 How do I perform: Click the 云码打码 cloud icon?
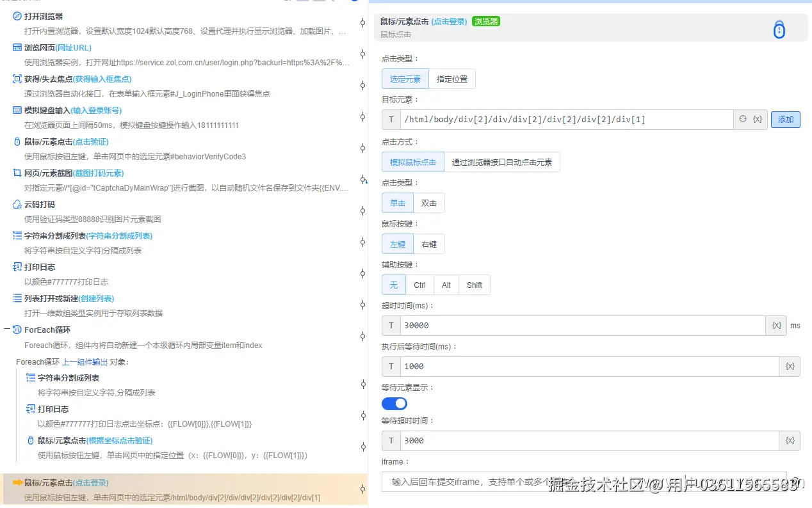pos(17,204)
